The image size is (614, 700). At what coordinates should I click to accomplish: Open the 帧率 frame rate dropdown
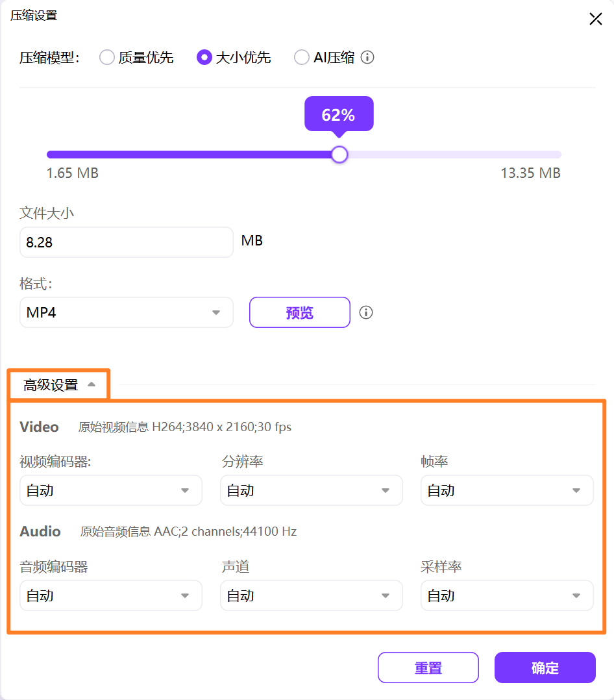(x=506, y=490)
